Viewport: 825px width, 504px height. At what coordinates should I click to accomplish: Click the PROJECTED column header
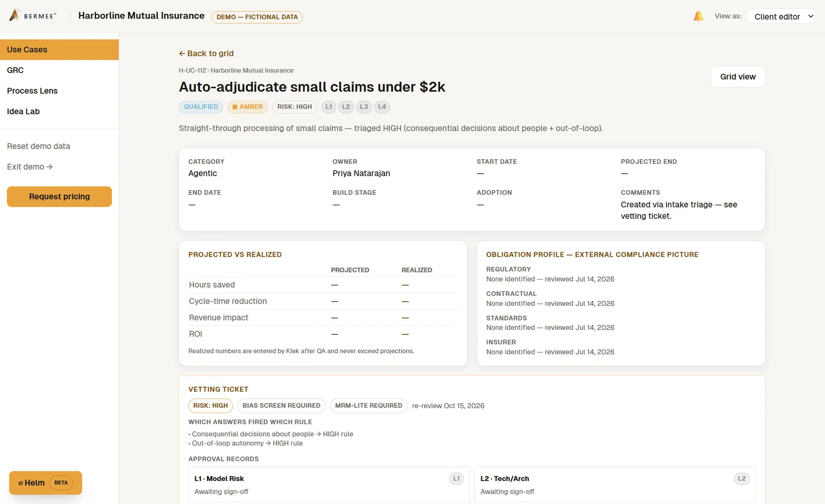point(350,270)
